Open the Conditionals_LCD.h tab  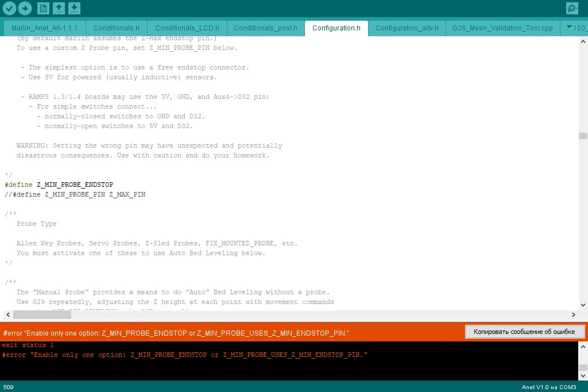187,28
